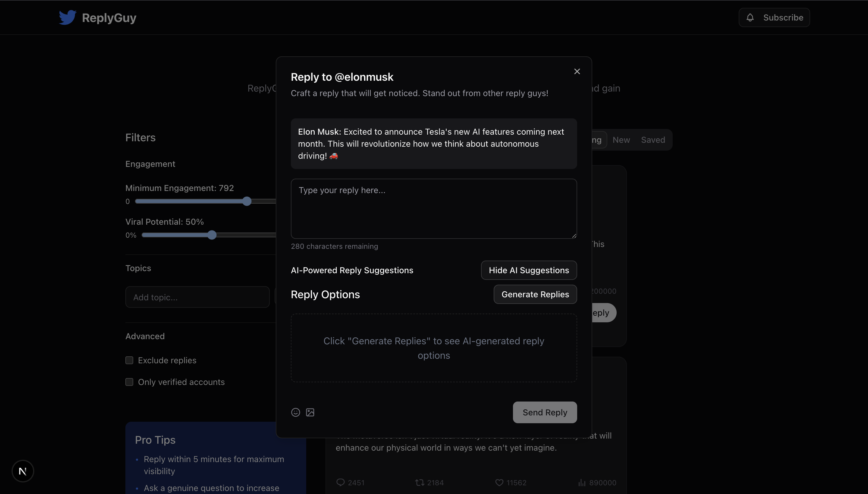Adjust the Viral Potential slider handle
The height and width of the screenshot is (494, 868).
(x=212, y=235)
